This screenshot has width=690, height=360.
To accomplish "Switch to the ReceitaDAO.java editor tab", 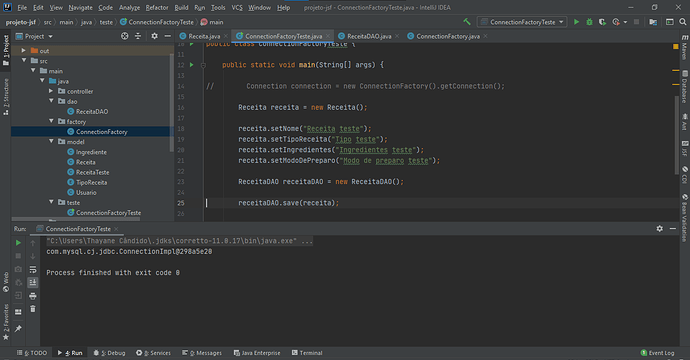I will click(x=369, y=36).
